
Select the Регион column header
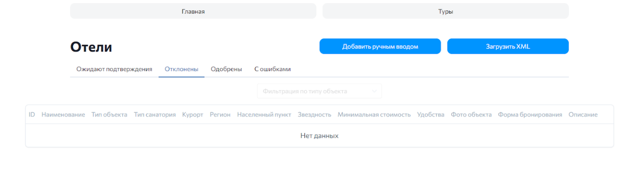click(x=220, y=115)
